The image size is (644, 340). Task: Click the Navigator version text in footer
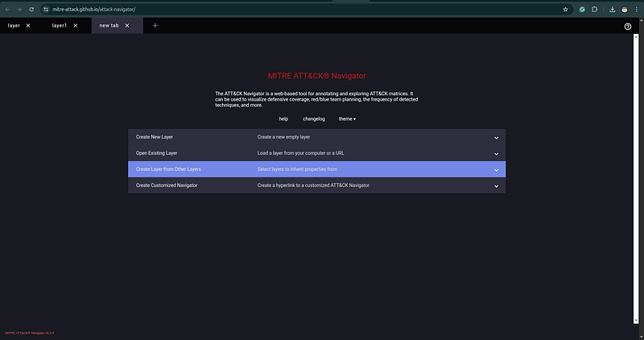click(x=30, y=333)
